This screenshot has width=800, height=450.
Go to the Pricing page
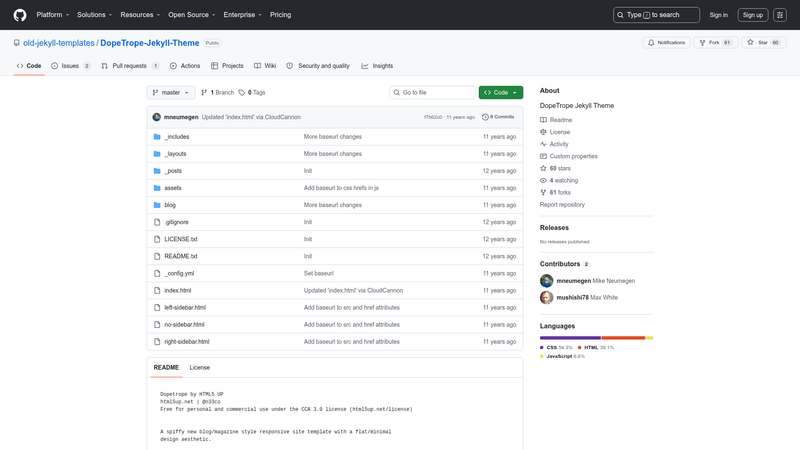tap(281, 15)
